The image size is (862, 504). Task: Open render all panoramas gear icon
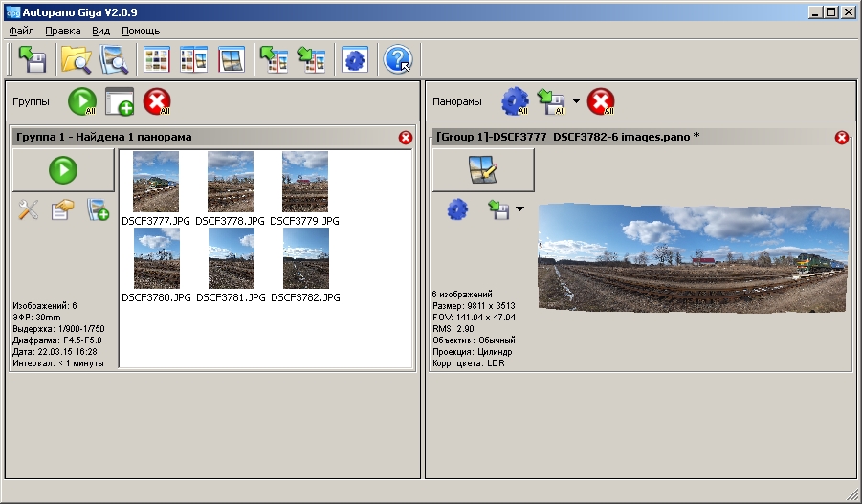click(x=515, y=101)
